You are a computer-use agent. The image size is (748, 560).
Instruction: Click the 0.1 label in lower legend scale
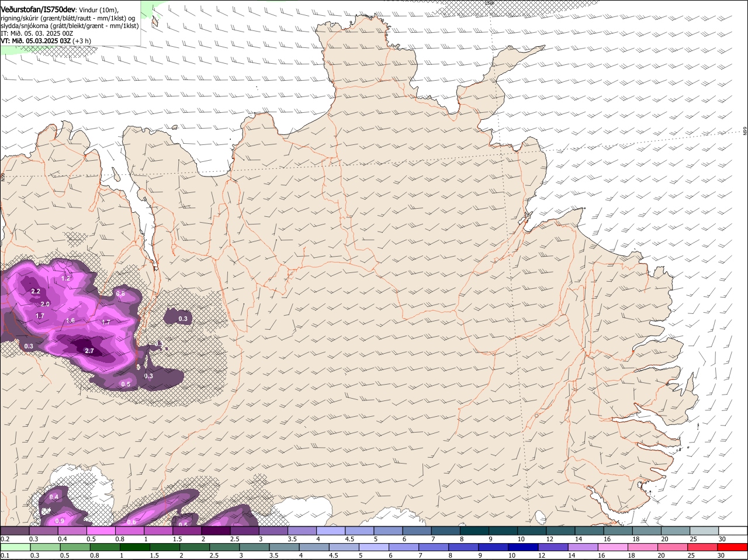pos(5,555)
